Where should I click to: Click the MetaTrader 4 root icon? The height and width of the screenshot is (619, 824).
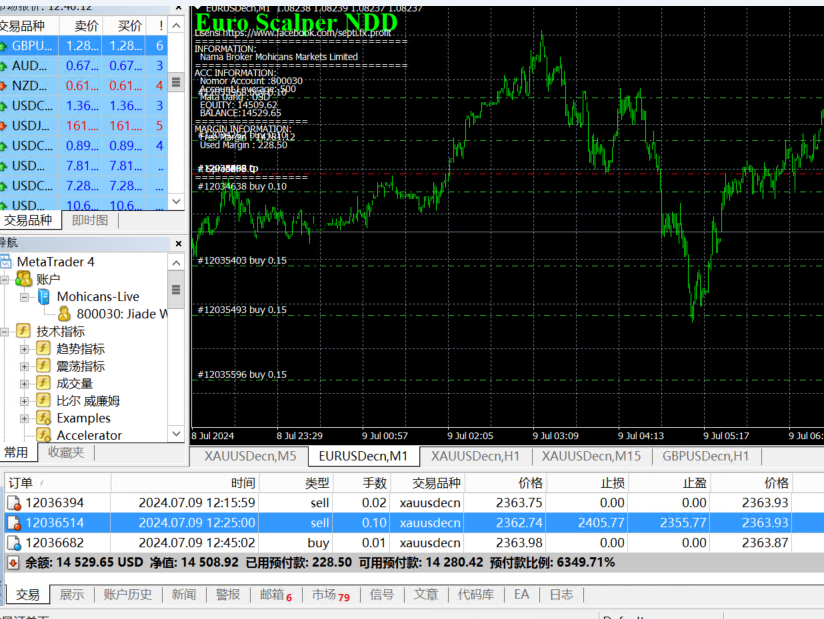pos(6,262)
